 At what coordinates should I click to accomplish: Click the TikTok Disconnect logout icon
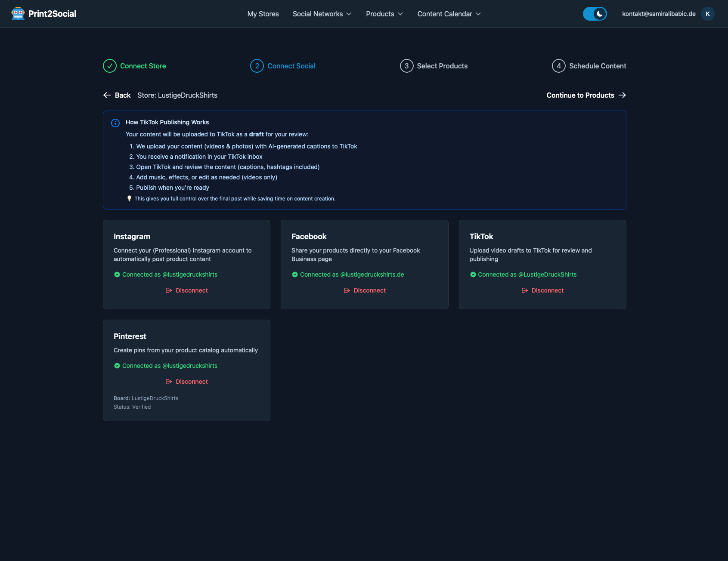click(524, 290)
